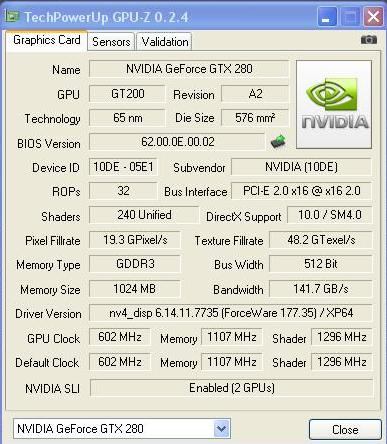Click the GPU-Z title bar app icon

[12, 16]
